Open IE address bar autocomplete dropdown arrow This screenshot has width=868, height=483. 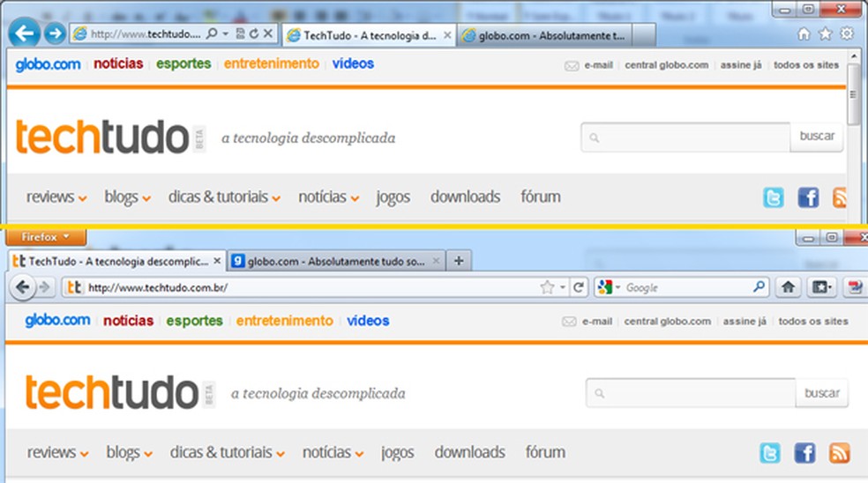(x=225, y=33)
